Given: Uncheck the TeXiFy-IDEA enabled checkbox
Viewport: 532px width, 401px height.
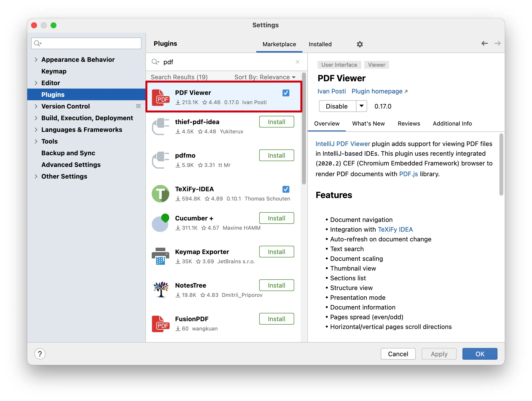Looking at the screenshot, I should coord(286,189).
